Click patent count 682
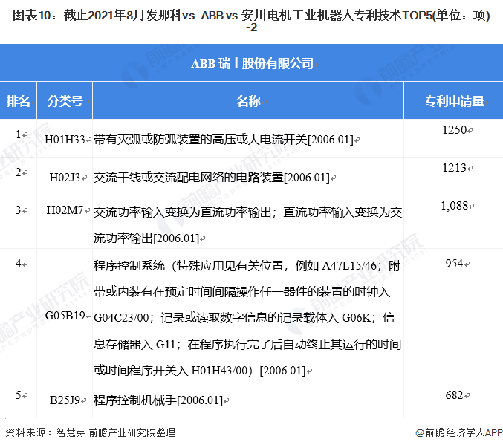 coord(454,395)
